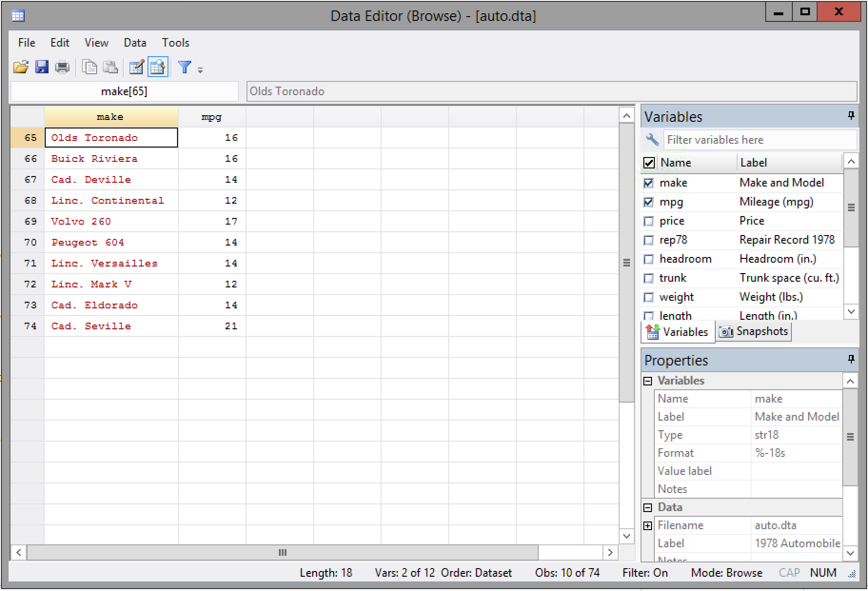The width and height of the screenshot is (868, 591).
Task: Open the Edit menu
Action: point(60,43)
